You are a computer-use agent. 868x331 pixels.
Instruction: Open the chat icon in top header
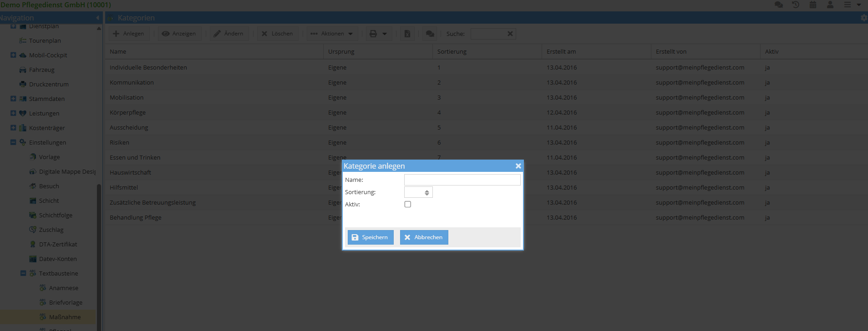click(779, 5)
